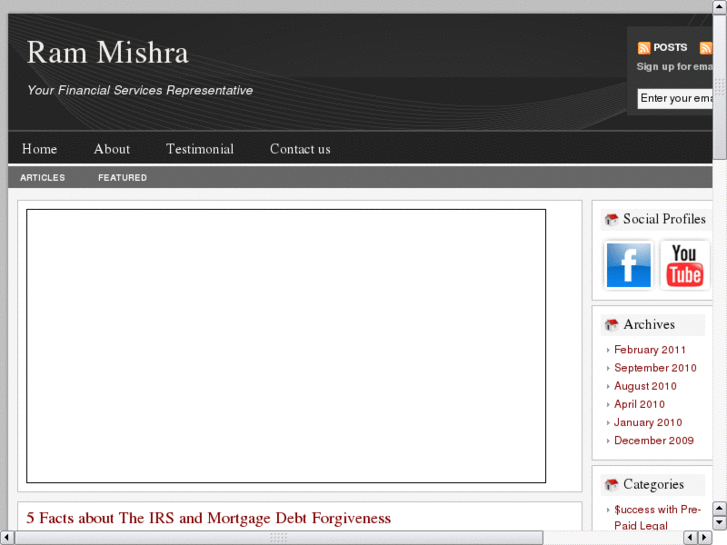Open the February 2011 archive
This screenshot has width=727, height=545.
click(650, 350)
